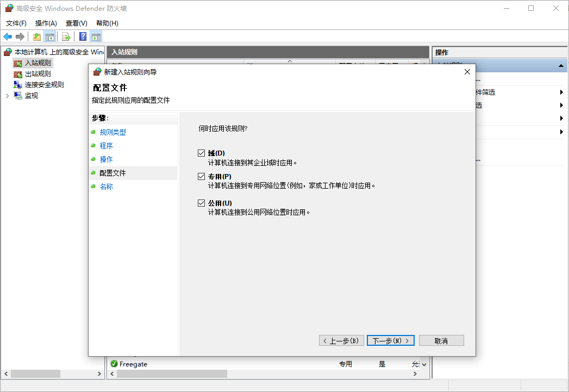Go to the 规则类型 wizard step
Viewport: 569px width, 392px height.
[112, 132]
